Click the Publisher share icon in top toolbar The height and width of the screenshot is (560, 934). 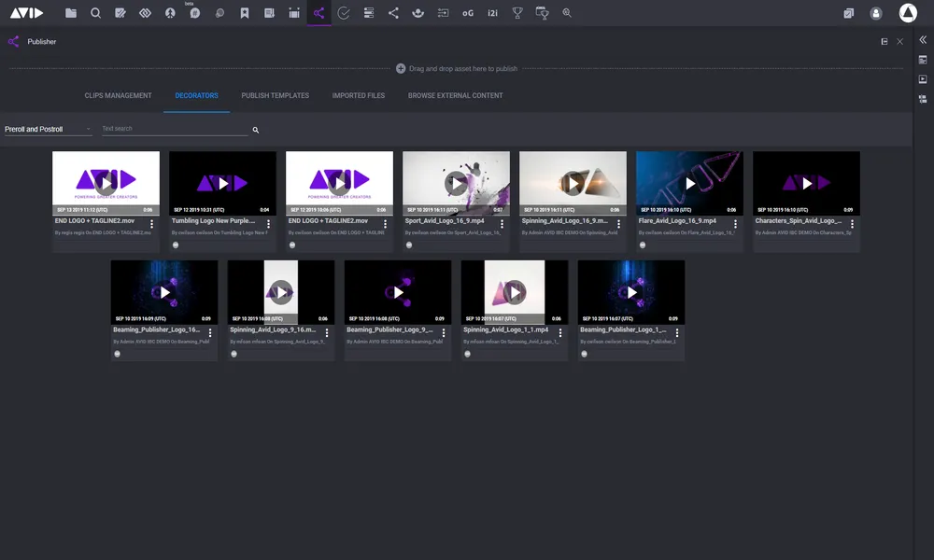[319, 13]
